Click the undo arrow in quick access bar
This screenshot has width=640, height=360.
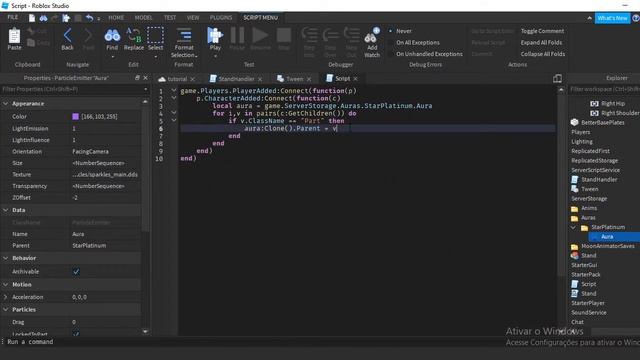pyautogui.click(x=89, y=18)
